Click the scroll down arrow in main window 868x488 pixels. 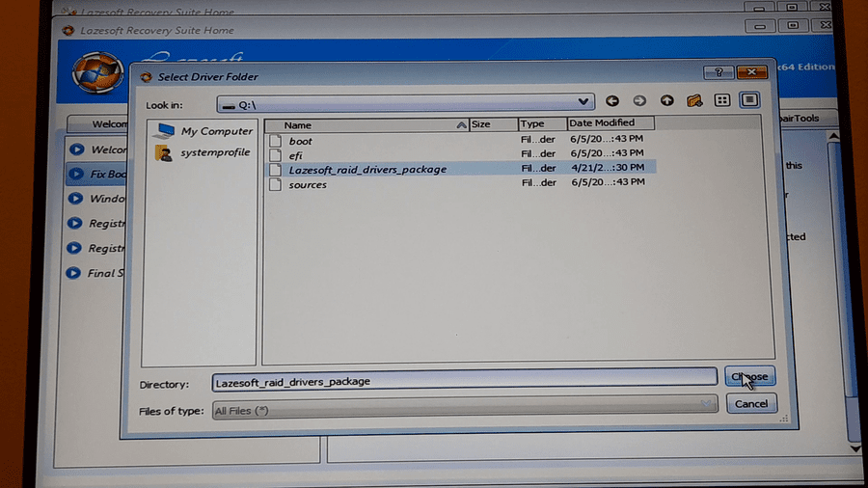tap(855, 448)
